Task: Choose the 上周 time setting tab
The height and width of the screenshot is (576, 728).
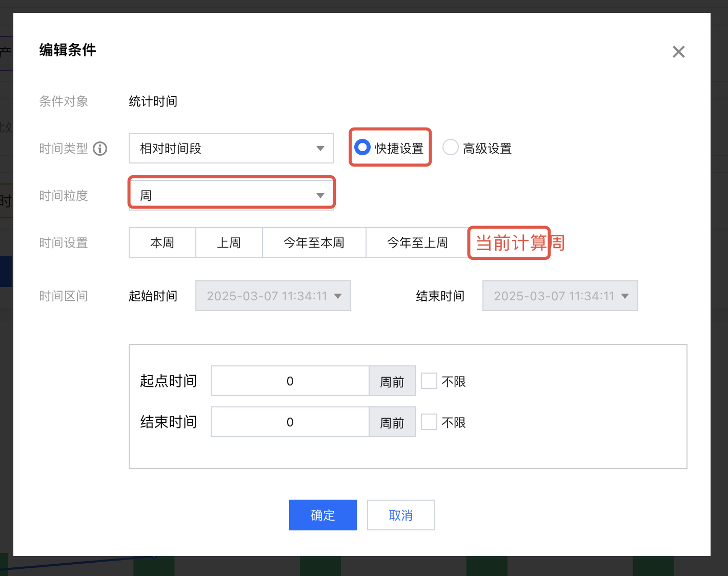Action: [229, 242]
